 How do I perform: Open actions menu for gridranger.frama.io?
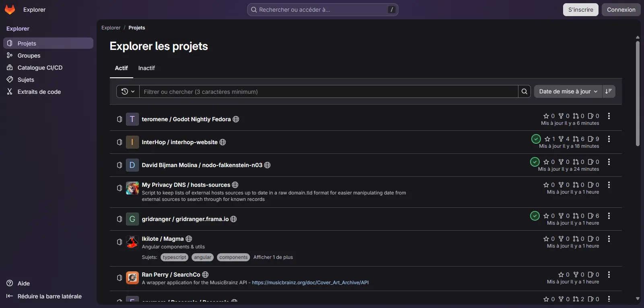tap(609, 216)
